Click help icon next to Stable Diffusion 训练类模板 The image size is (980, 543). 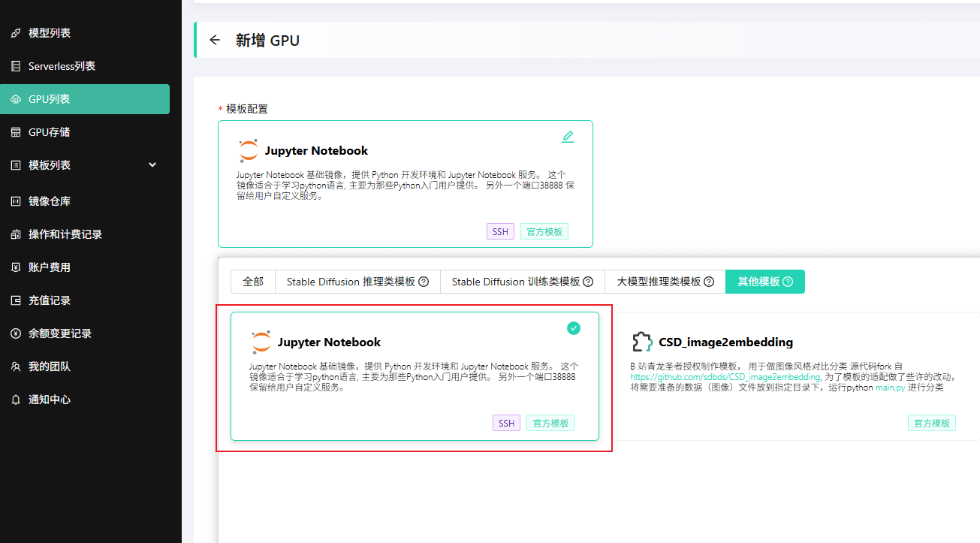[588, 282]
